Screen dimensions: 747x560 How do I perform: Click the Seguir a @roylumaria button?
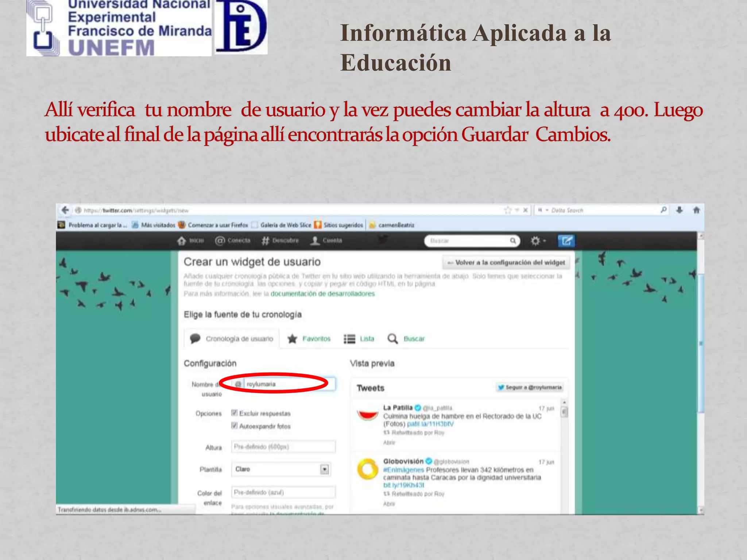[x=530, y=387]
